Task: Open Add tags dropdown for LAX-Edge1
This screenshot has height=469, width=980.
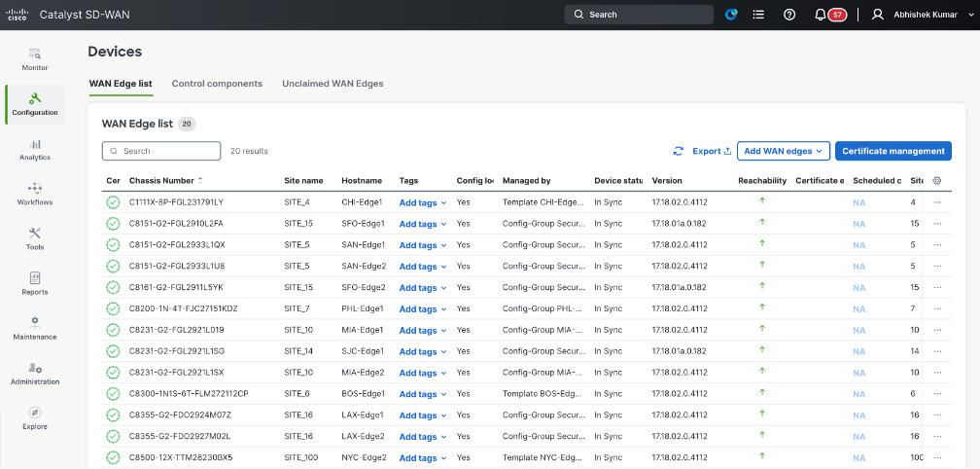Action: point(423,415)
